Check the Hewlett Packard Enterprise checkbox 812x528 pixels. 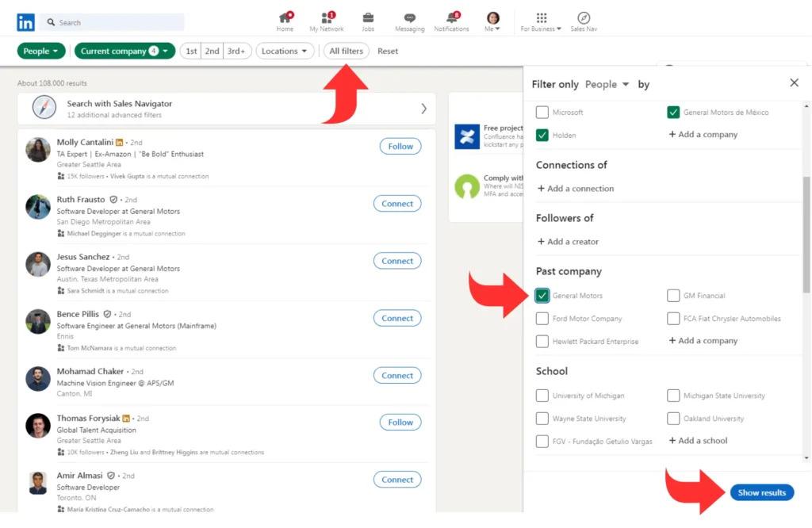(542, 341)
